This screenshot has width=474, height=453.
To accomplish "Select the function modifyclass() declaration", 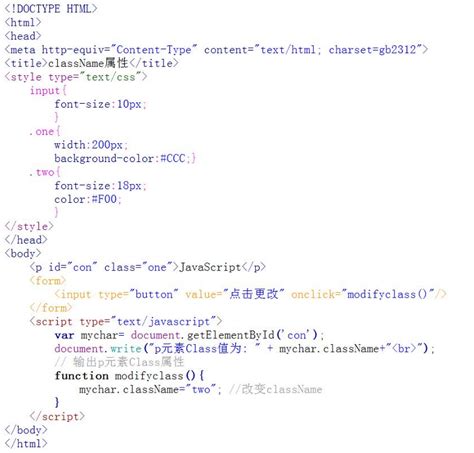I will coord(129,376).
